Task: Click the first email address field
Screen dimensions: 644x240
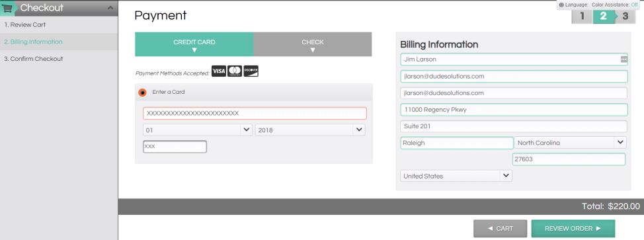Action: pos(514,77)
